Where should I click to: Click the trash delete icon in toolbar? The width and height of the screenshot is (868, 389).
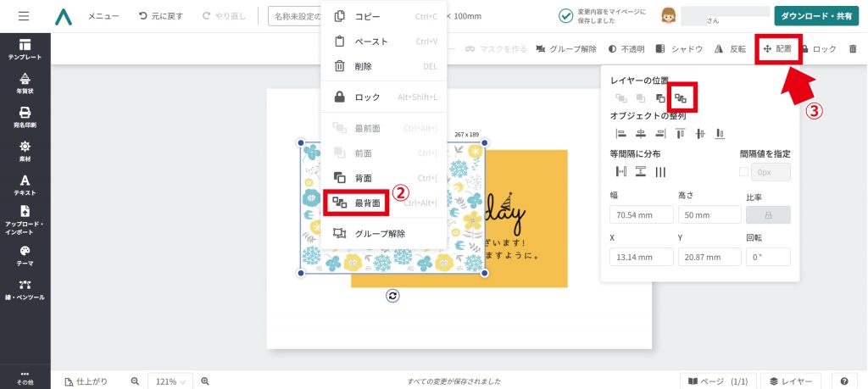pos(853,49)
